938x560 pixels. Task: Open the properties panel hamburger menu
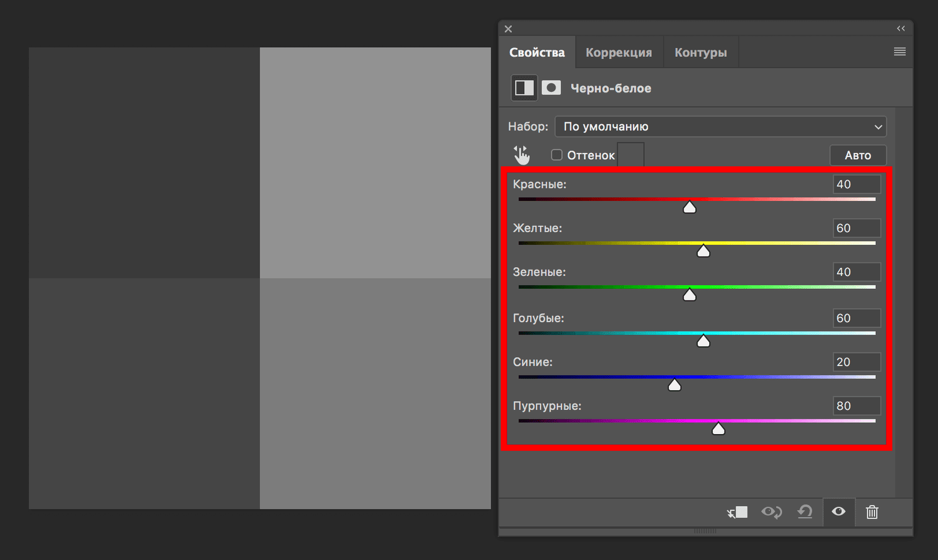pyautogui.click(x=899, y=52)
